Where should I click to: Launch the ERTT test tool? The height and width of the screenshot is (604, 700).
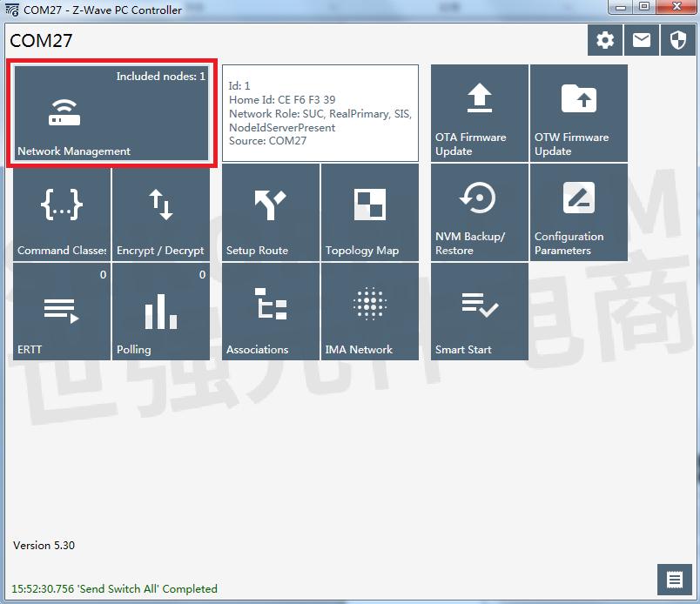click(x=61, y=311)
